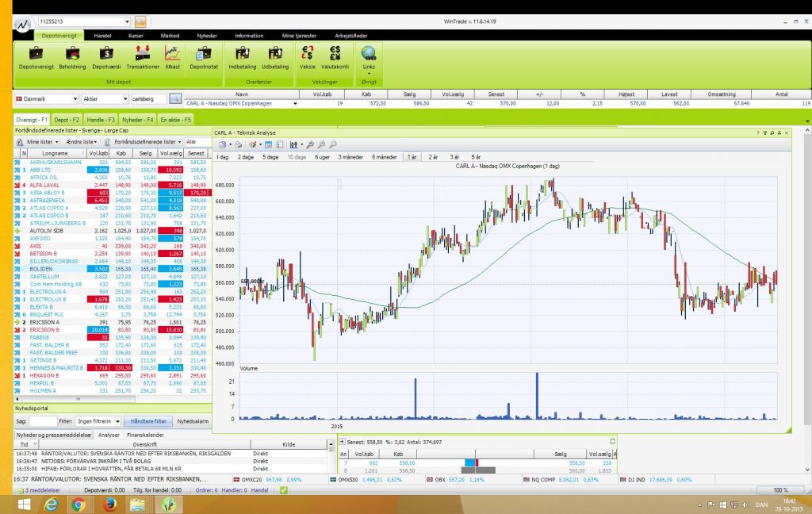
Task: Open the Marked ribbon tab
Action: point(170,36)
